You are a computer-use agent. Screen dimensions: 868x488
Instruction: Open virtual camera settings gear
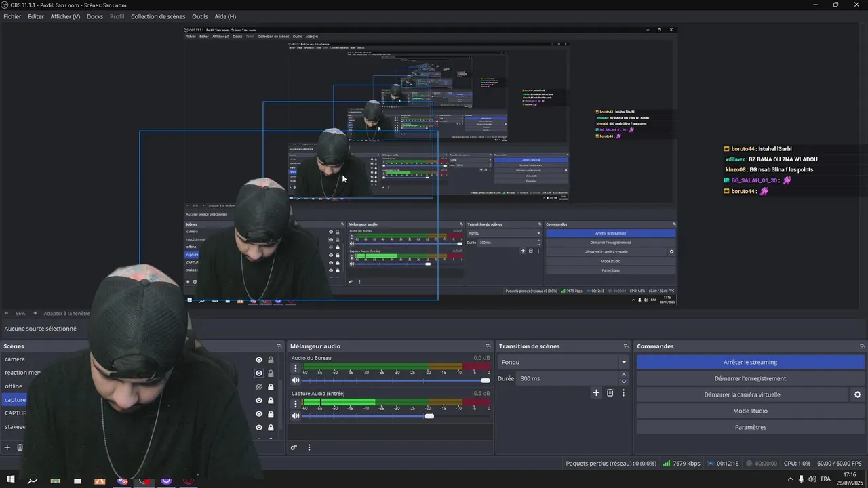tap(857, 394)
